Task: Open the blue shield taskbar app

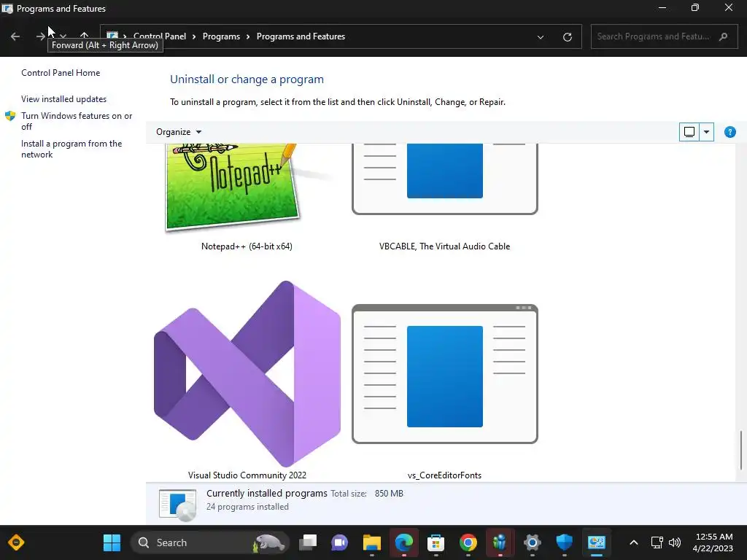Action: [564, 542]
